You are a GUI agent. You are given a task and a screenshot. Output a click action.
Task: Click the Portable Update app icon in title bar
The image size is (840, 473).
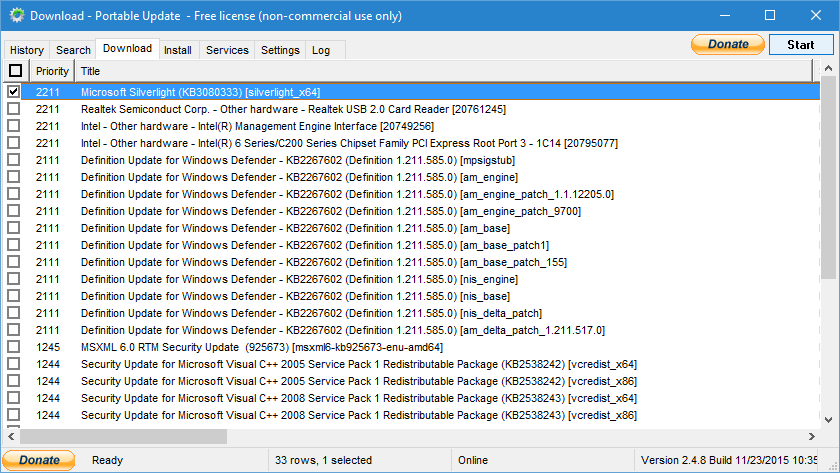pos(15,16)
